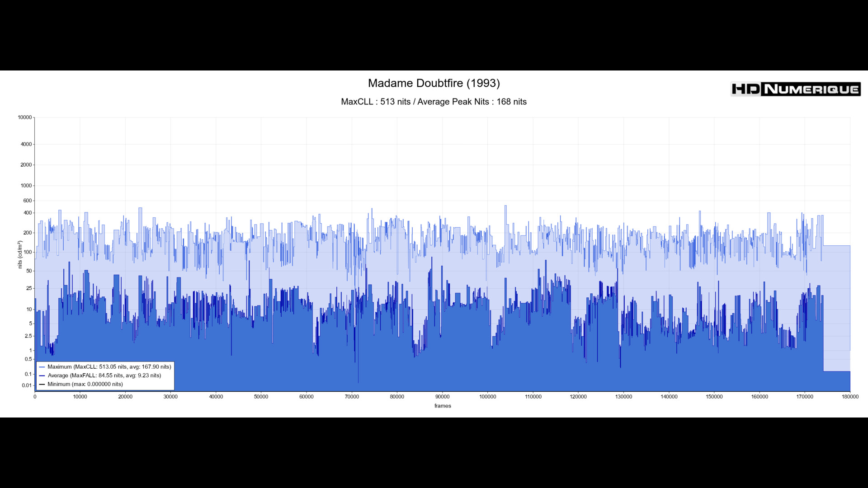Click the chart title 'Madame Doubtfire (1993)'
The width and height of the screenshot is (868, 488).
click(x=434, y=84)
